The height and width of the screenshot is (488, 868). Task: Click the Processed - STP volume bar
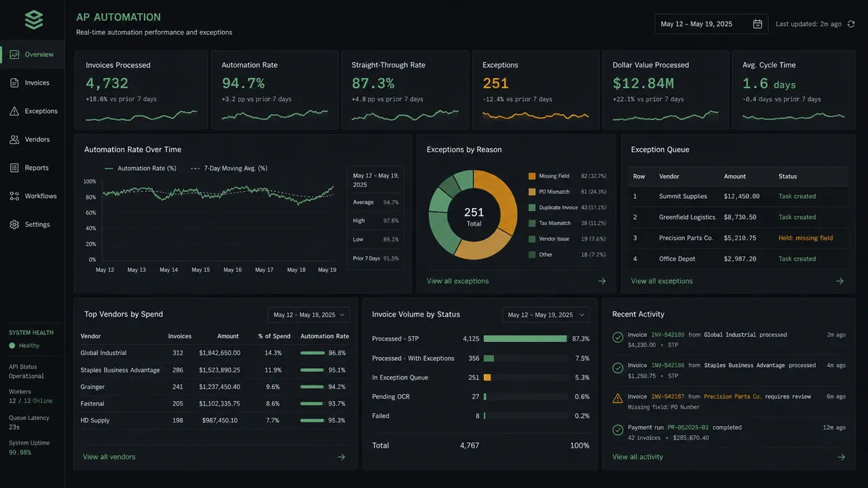tap(525, 338)
